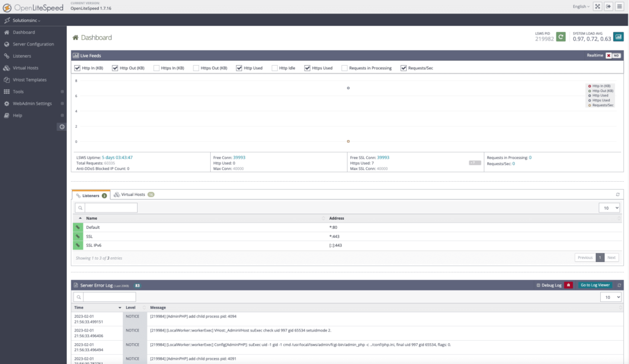Click the real-time stats chart icon
629x364 pixels.
pos(618,37)
